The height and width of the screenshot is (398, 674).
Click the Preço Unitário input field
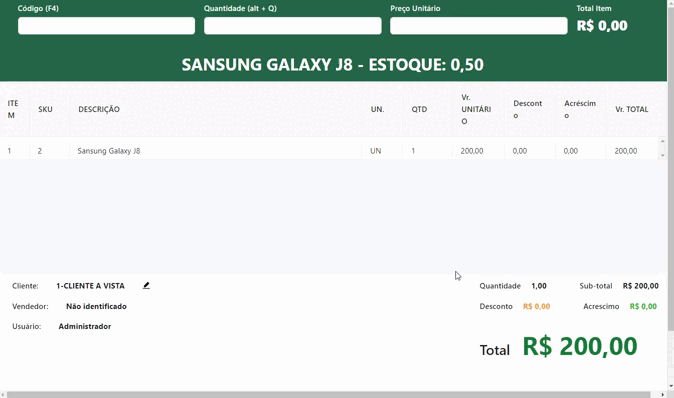click(x=478, y=26)
